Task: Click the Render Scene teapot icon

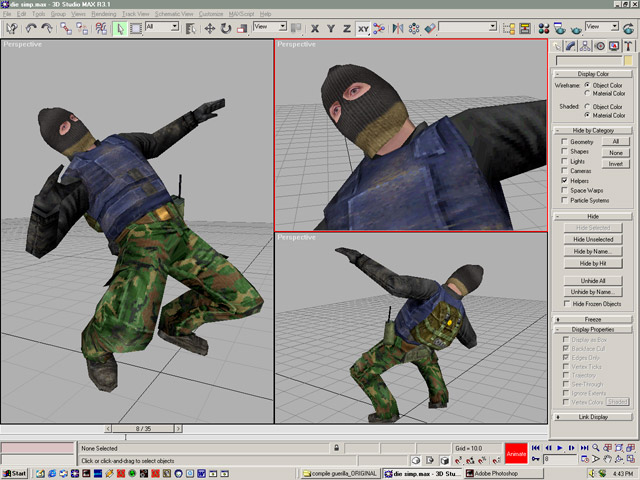Action: pos(560,29)
